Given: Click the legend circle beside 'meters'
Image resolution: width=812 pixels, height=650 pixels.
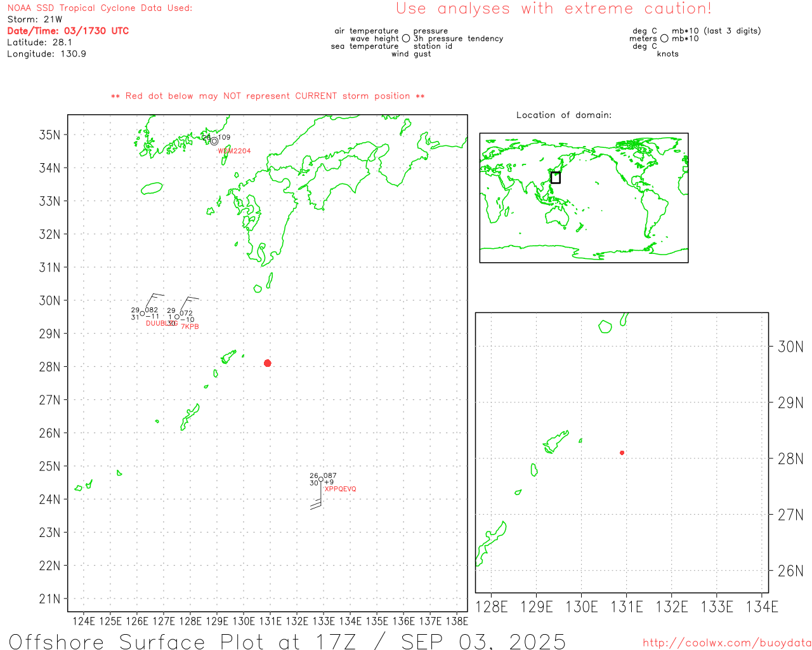Looking at the screenshot, I should coord(664,39).
